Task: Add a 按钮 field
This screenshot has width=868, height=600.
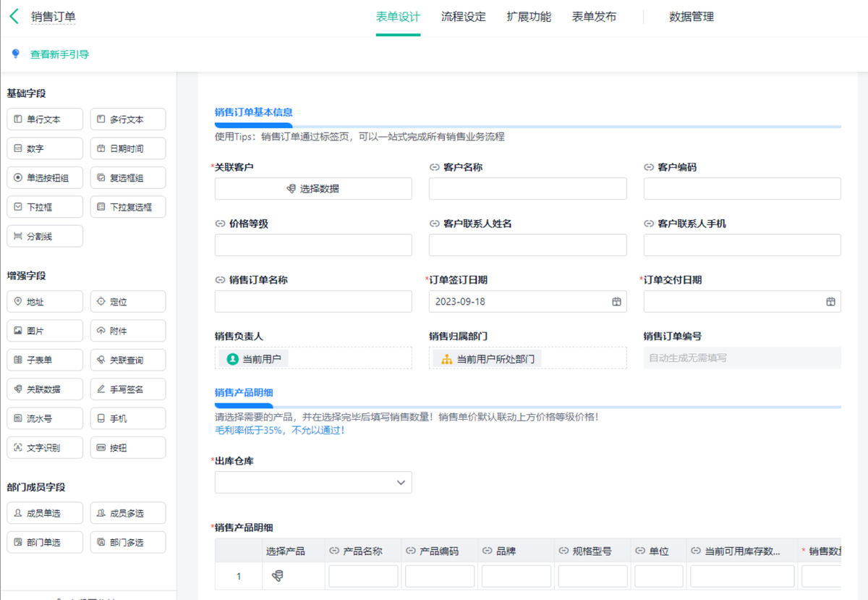Action: pos(128,447)
